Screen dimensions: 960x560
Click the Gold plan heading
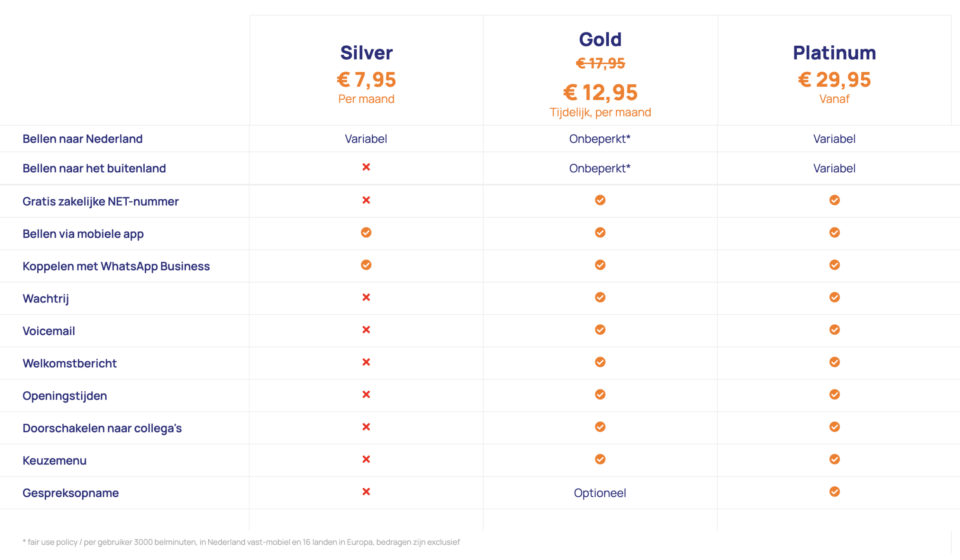600,40
